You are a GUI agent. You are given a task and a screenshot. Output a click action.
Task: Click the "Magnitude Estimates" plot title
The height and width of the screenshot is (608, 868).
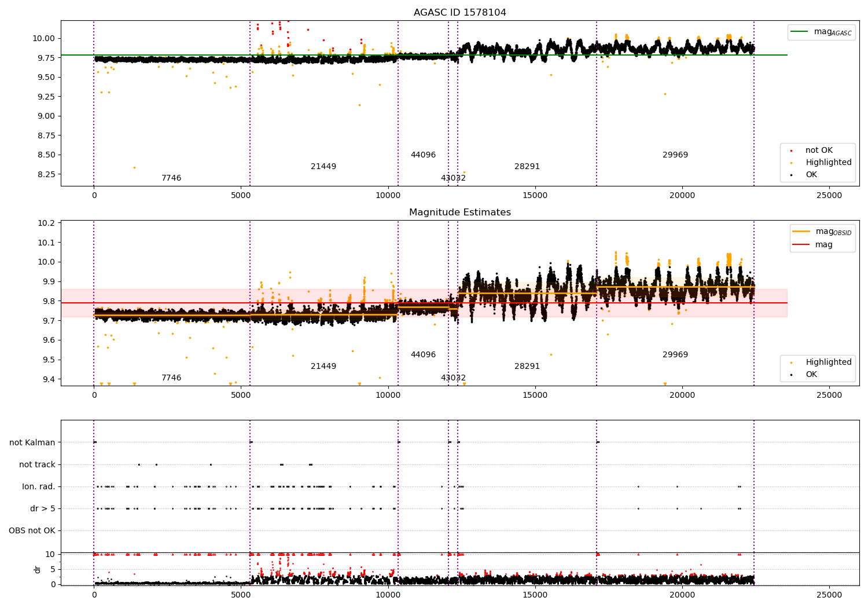coord(459,213)
